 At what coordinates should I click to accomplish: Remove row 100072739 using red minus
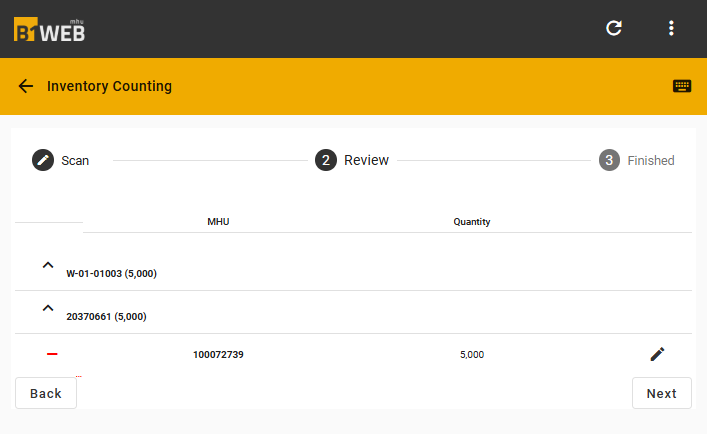tap(52, 354)
